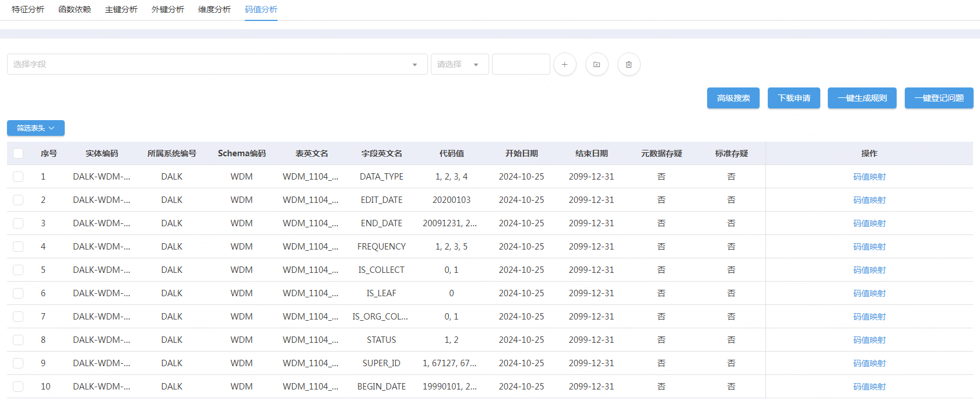Go to the 主键分析 tab
980x407 pixels.
point(121,9)
